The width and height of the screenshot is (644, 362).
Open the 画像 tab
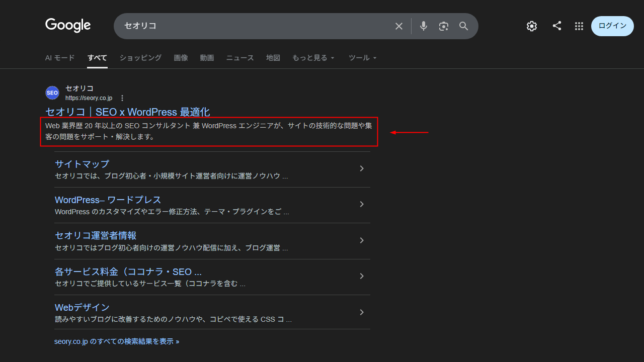pos(181,58)
